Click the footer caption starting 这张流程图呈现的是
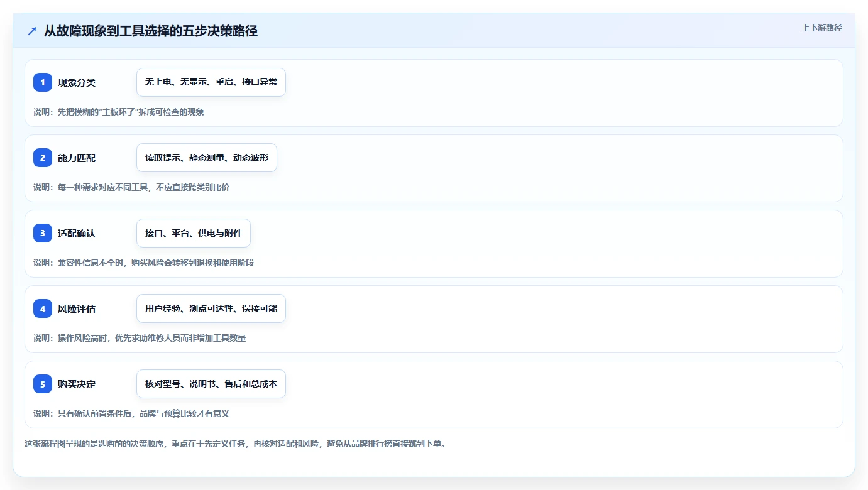Image resolution: width=868 pixels, height=490 pixels. (x=235, y=444)
